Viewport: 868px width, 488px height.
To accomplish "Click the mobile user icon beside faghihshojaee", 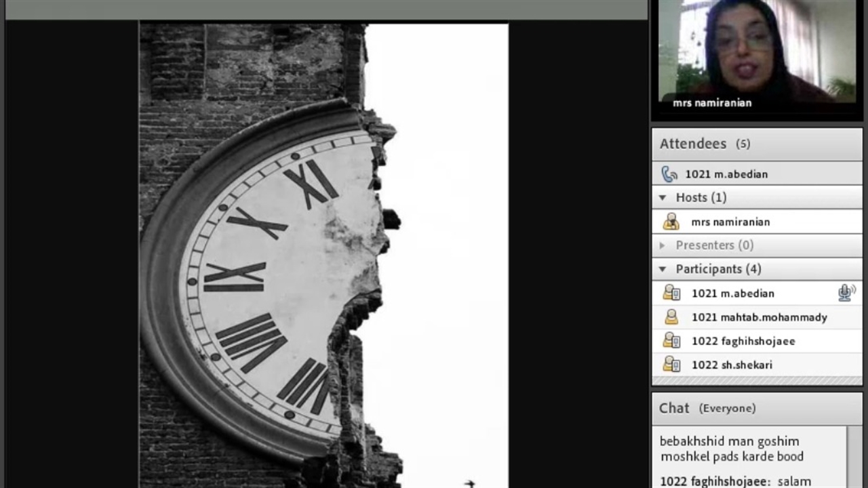I will coord(671,341).
